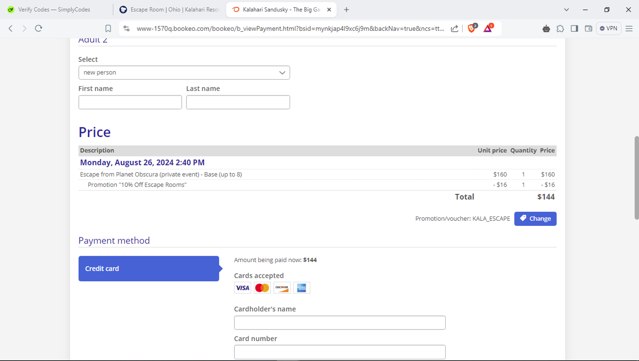The height and width of the screenshot is (361, 639).
Task: Open Brave Shields lion icon
Action: click(472, 28)
